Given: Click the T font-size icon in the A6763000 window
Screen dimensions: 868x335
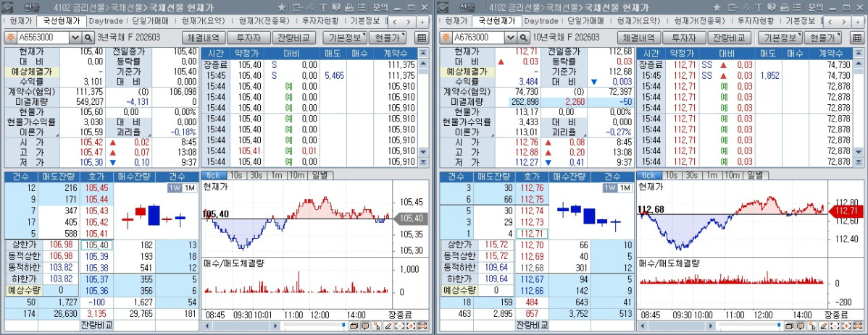Looking at the screenshot, I should click(759, 7).
